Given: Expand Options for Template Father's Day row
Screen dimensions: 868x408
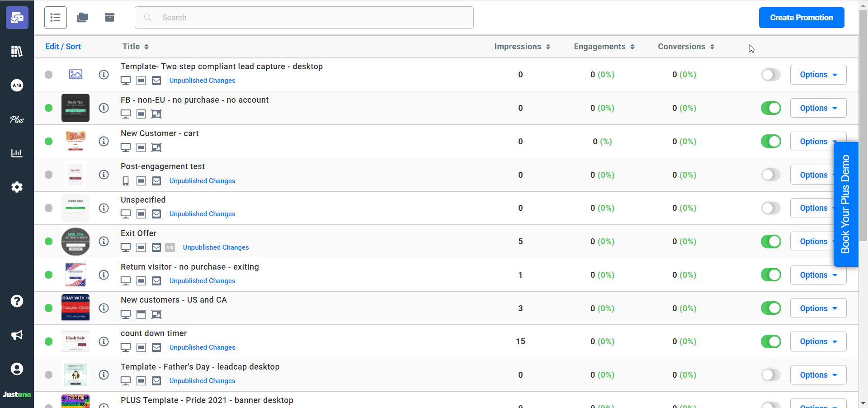Looking at the screenshot, I should tap(818, 375).
